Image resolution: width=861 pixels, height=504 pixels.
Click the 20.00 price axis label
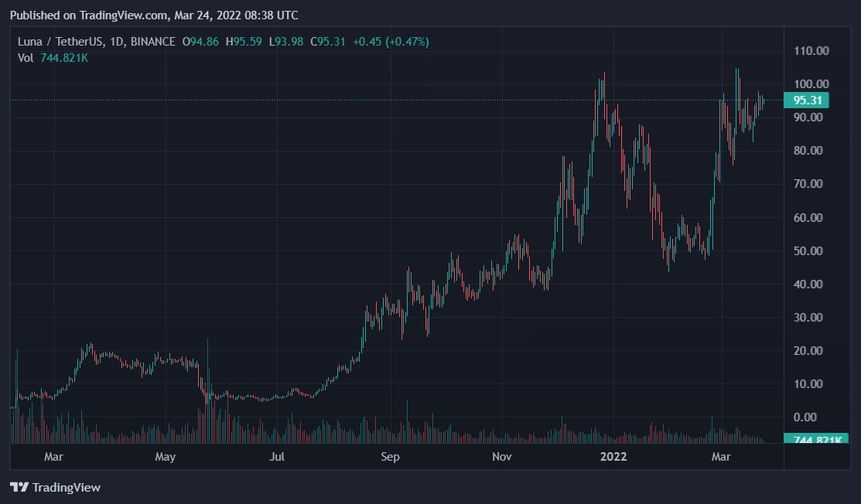point(812,351)
